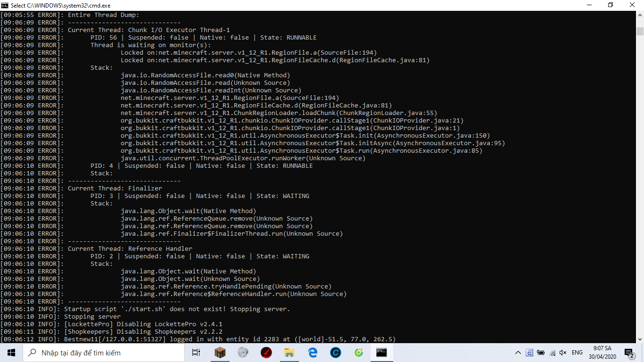Click the 'Finalizer$FinalizerThread.run' line
Viewport: 644px width, 362px height.
pos(232,234)
